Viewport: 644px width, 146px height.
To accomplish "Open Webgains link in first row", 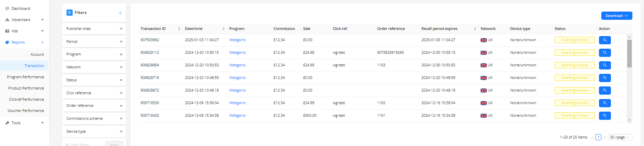I will (x=237, y=40).
